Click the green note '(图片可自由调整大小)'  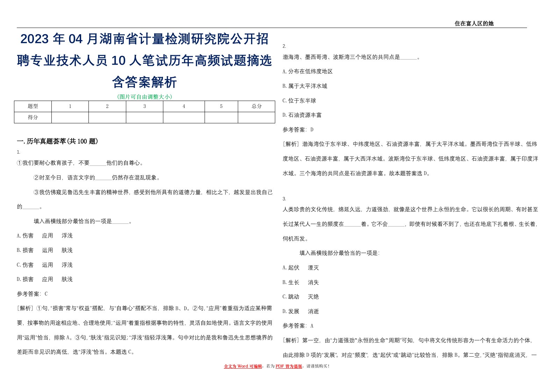tap(144, 97)
